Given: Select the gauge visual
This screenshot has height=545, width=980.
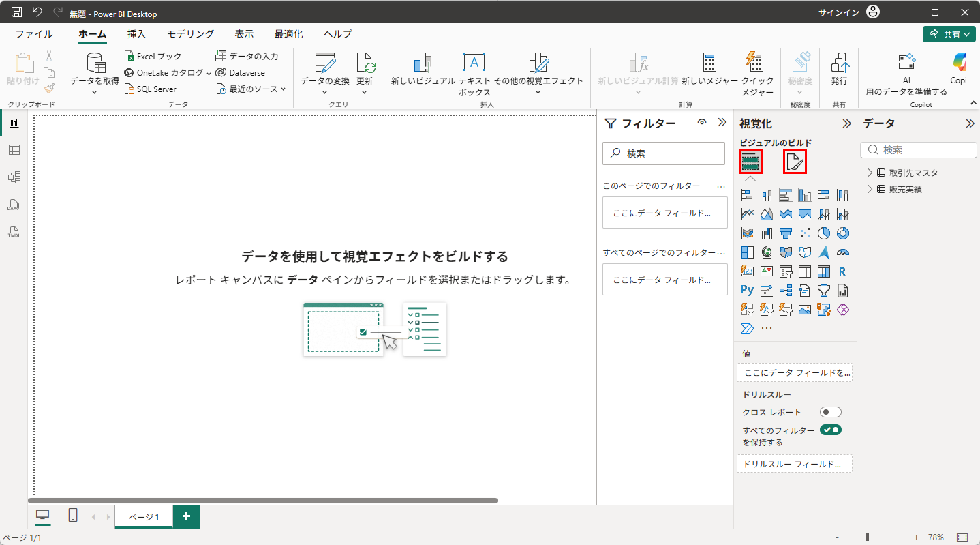Looking at the screenshot, I should [x=843, y=252].
